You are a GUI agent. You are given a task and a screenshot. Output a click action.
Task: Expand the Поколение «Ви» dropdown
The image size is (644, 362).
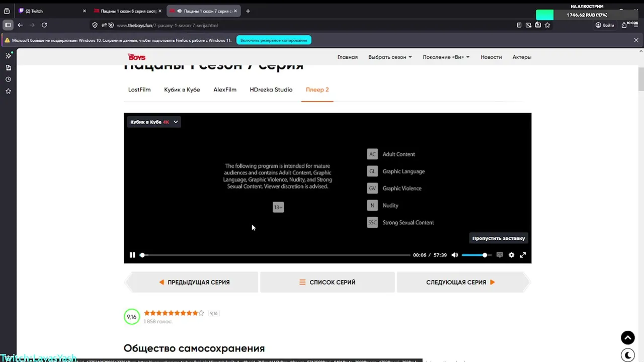click(446, 57)
